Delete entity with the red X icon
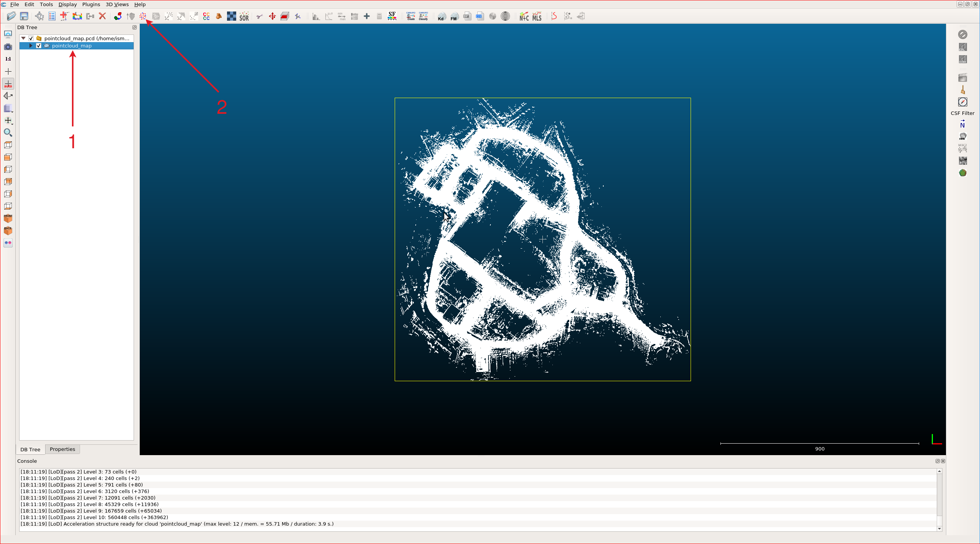980x544 pixels. [102, 16]
